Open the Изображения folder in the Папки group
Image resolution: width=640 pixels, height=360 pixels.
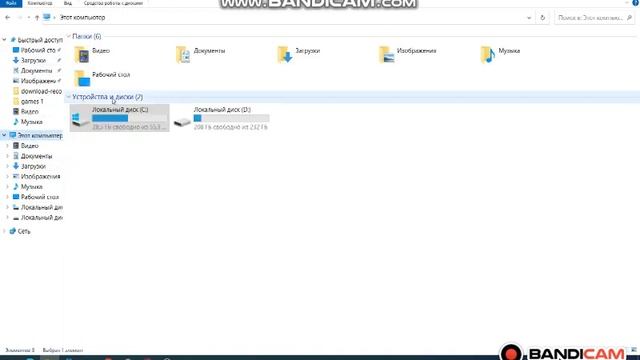pos(408,54)
